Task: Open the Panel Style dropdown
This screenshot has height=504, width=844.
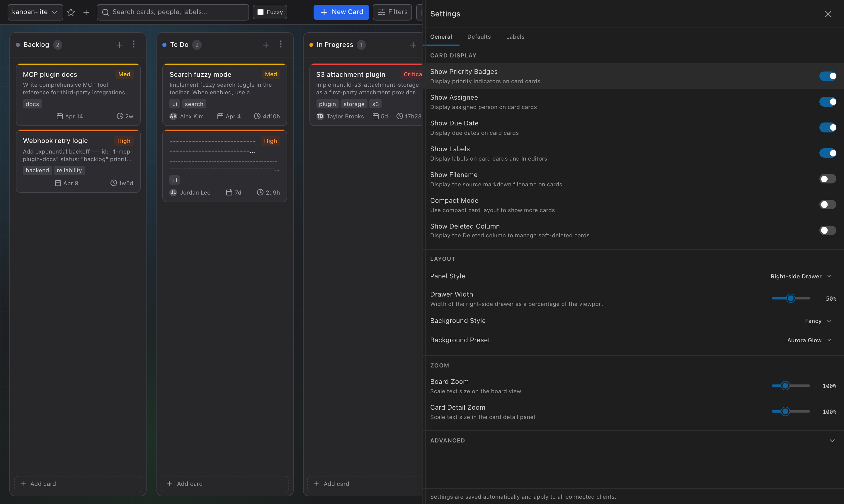Action: coord(802,276)
